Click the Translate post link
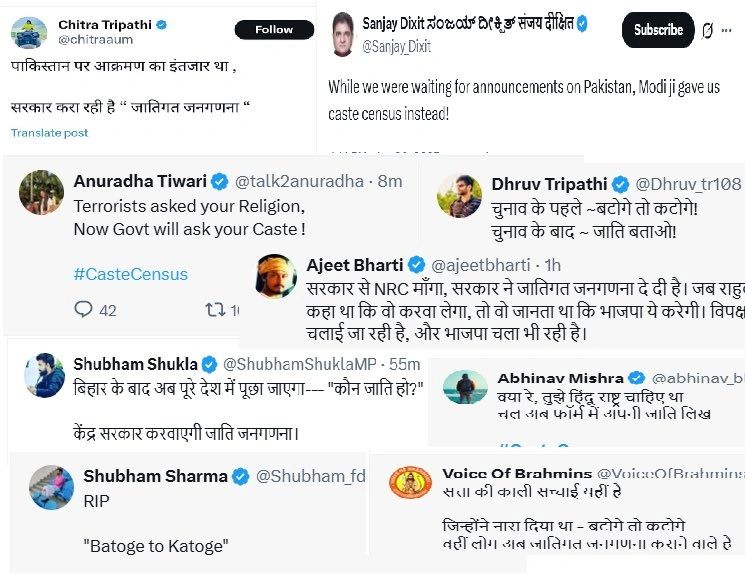745x575 pixels. tap(50, 133)
